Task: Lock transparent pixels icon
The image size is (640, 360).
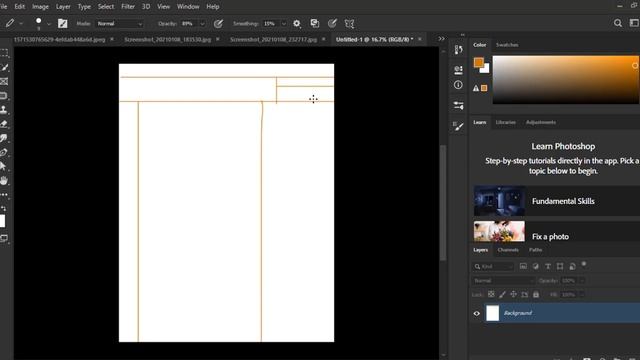Action: pyautogui.click(x=491, y=294)
